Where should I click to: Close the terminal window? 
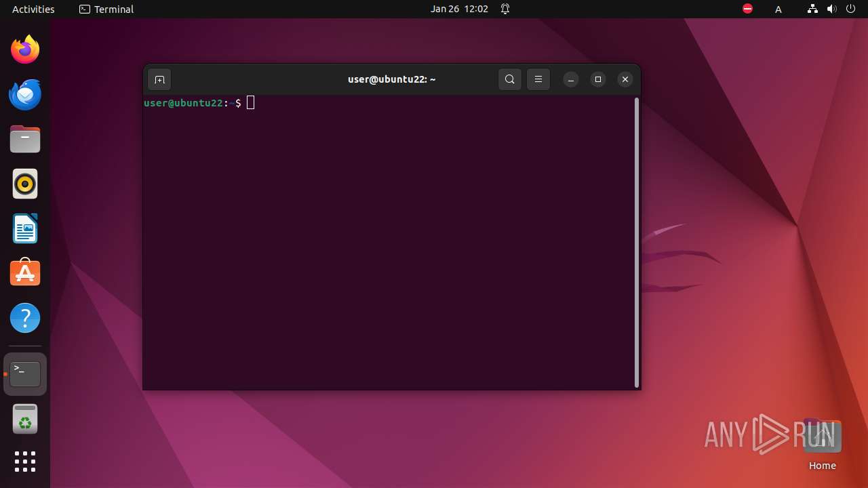tap(625, 79)
